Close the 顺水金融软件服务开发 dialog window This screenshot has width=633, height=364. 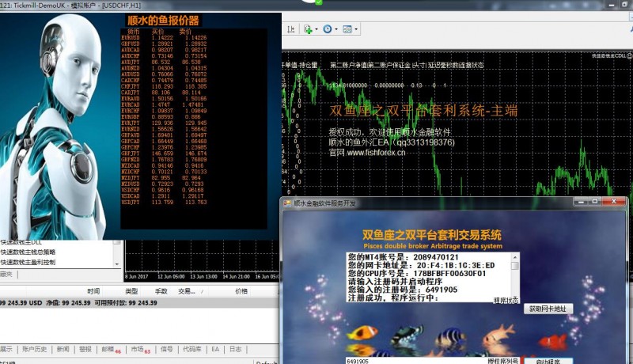point(614,201)
